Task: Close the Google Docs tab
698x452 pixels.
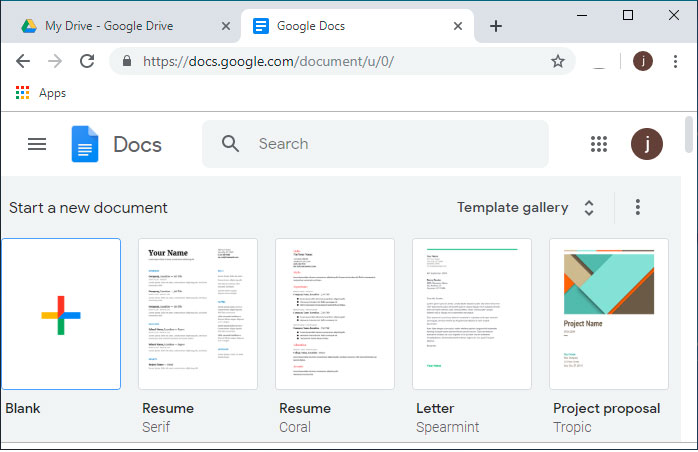Action: (x=458, y=26)
